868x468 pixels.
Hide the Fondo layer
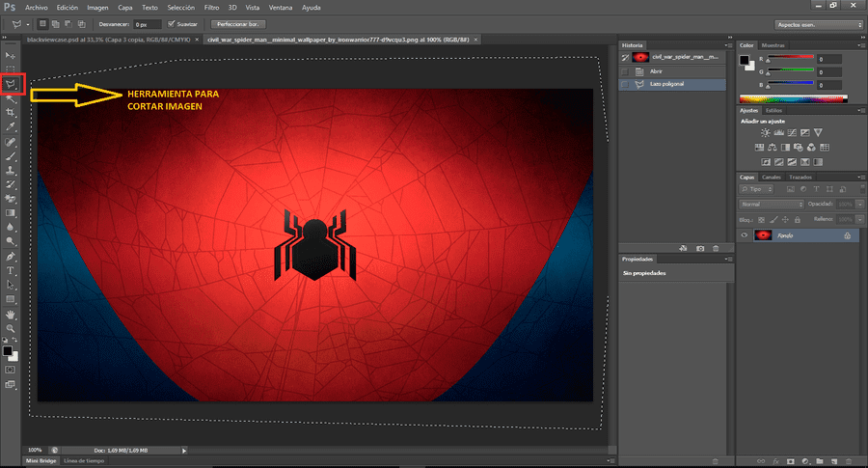point(744,235)
